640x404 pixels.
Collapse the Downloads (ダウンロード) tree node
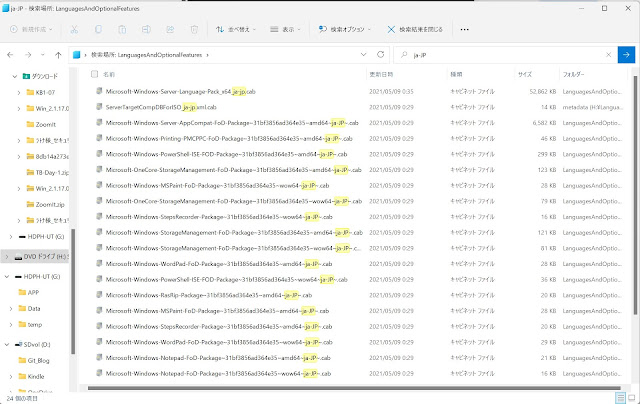click(x=15, y=76)
